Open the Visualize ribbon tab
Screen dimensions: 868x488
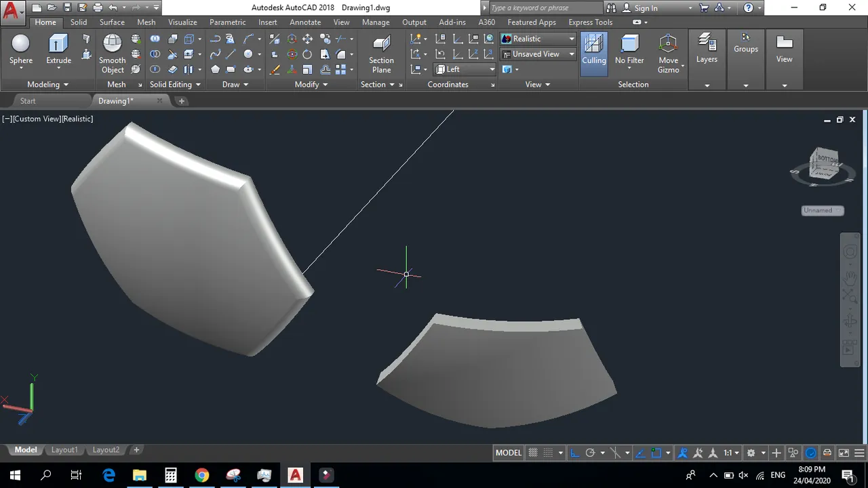(x=182, y=22)
